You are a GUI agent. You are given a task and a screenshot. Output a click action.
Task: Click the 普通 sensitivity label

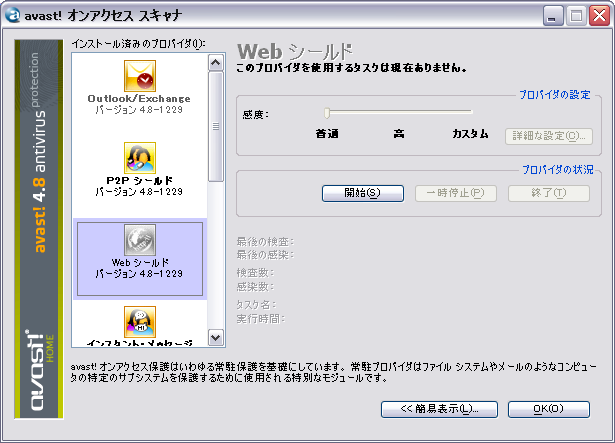click(327, 134)
